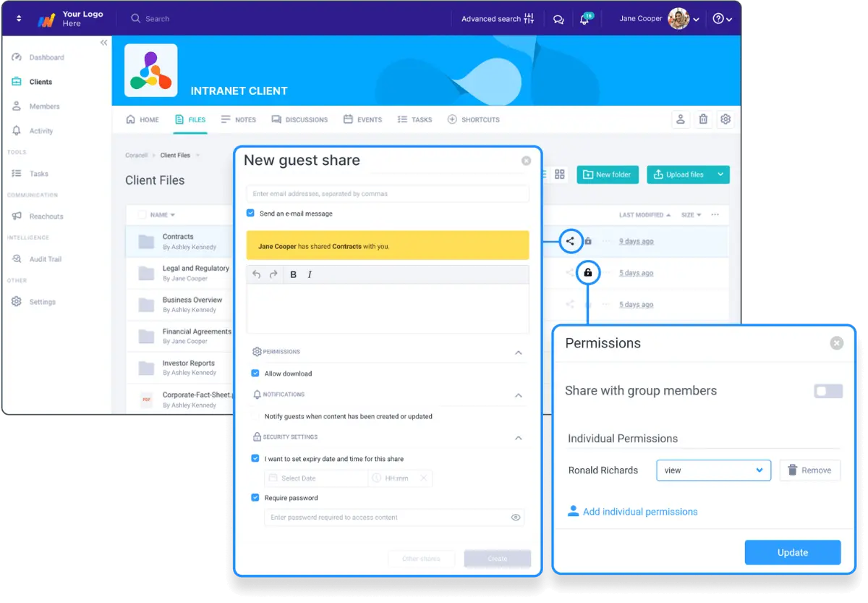
Task: Switch to the Home tab
Action: click(x=142, y=119)
